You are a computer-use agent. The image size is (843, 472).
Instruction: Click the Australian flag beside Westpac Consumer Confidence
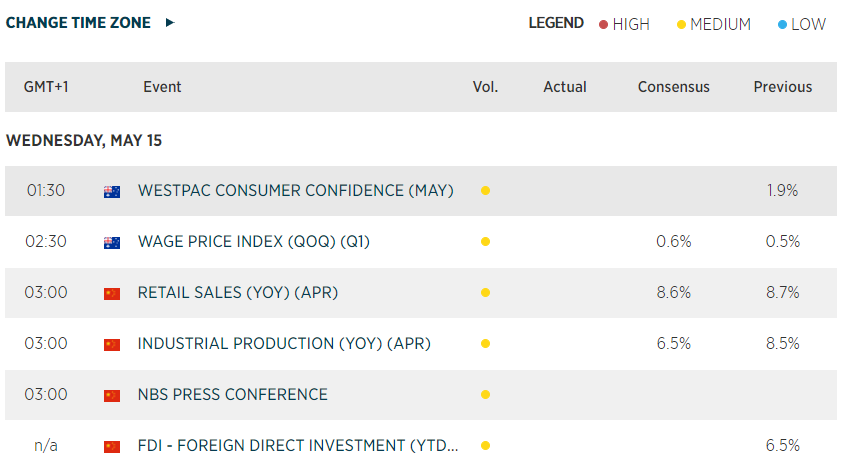pyautogui.click(x=112, y=191)
